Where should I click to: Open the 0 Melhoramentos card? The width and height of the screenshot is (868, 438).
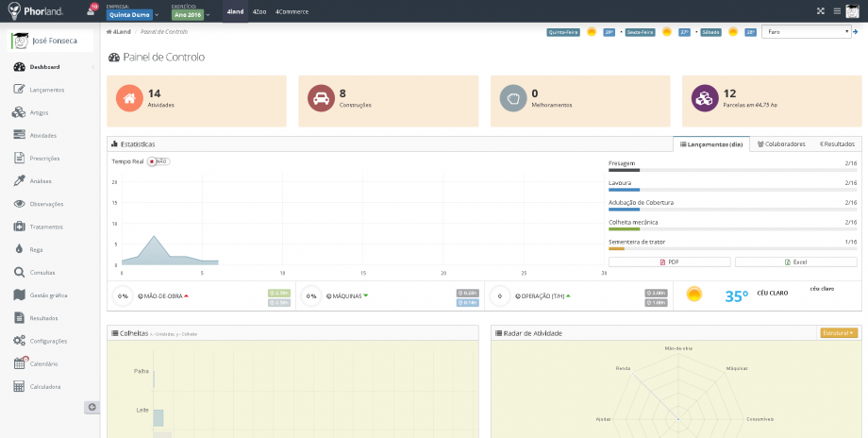[580, 101]
